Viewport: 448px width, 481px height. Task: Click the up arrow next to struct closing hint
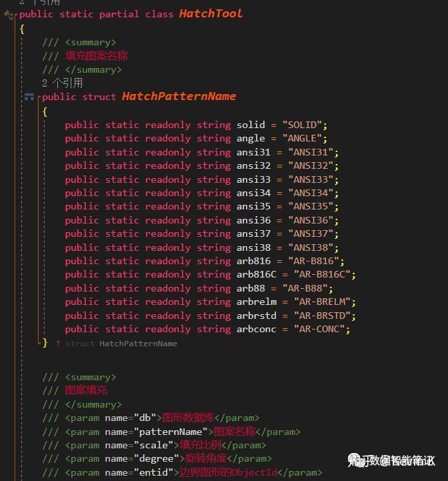[x=58, y=343]
